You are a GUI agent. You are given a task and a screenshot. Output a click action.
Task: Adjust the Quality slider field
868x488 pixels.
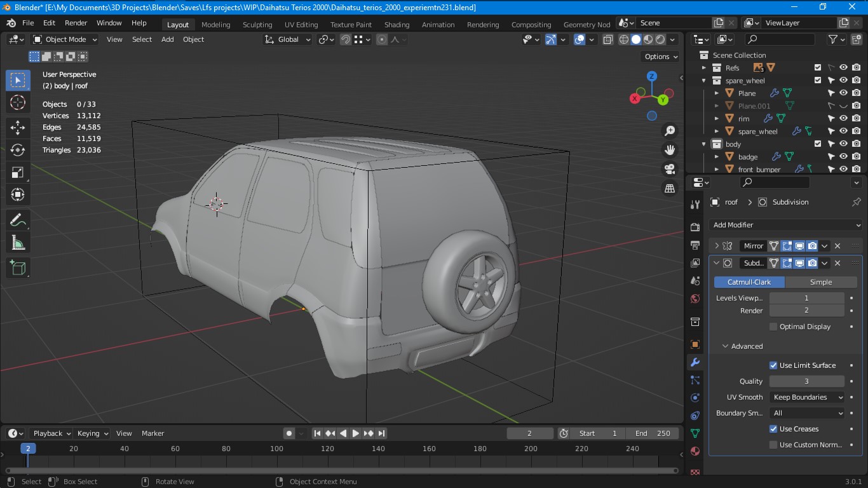tap(806, 381)
